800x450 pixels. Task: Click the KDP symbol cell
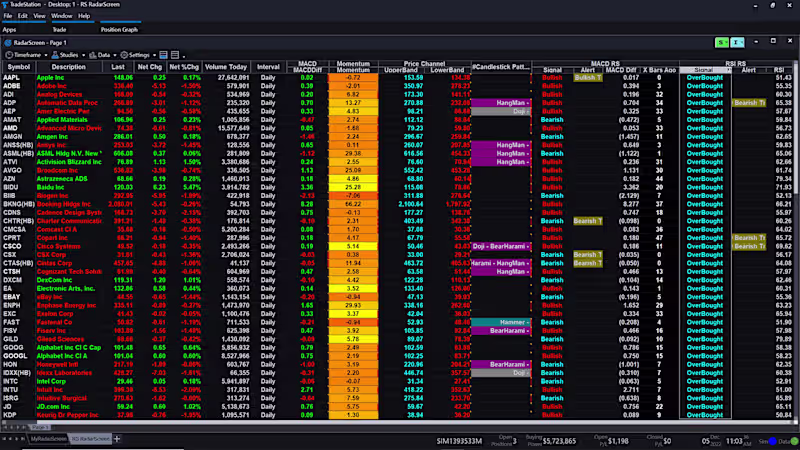[10, 415]
